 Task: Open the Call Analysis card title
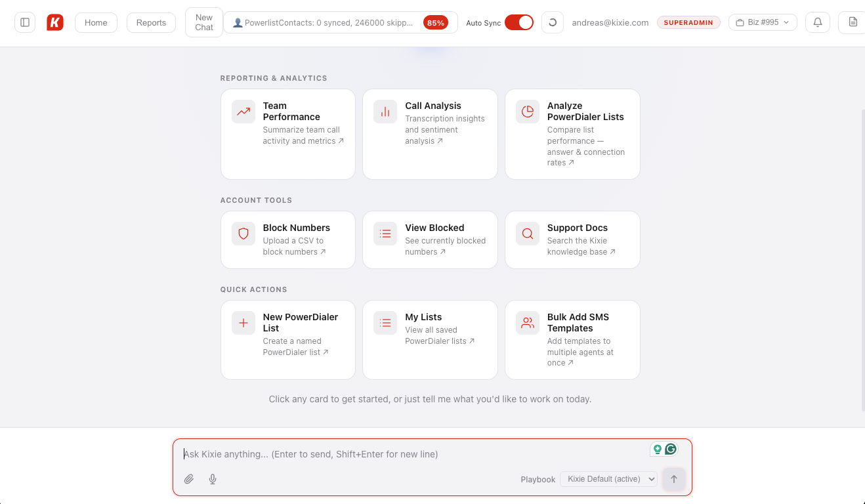[x=433, y=106]
